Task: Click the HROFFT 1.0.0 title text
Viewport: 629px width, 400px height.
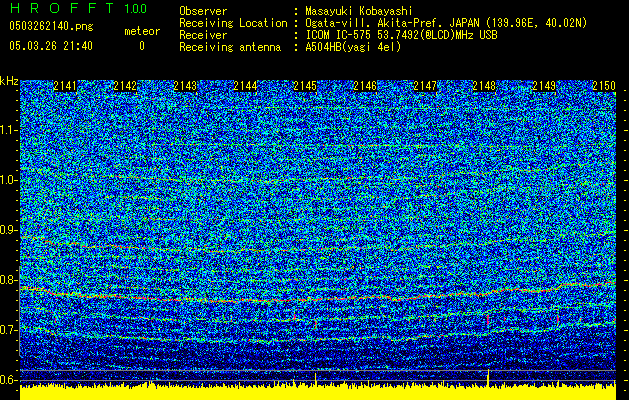Action: pos(78,8)
